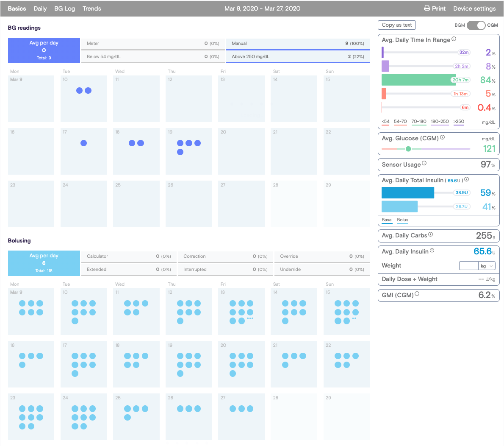Viewport: 504px width, 446px height.
Task: Click the Avg. Glucose slider marker
Action: point(408,149)
